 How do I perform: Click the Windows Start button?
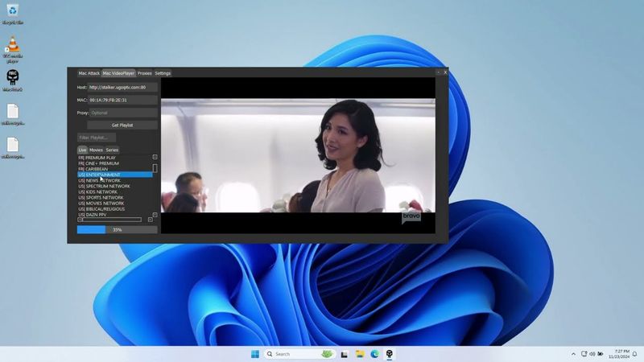(x=255, y=354)
